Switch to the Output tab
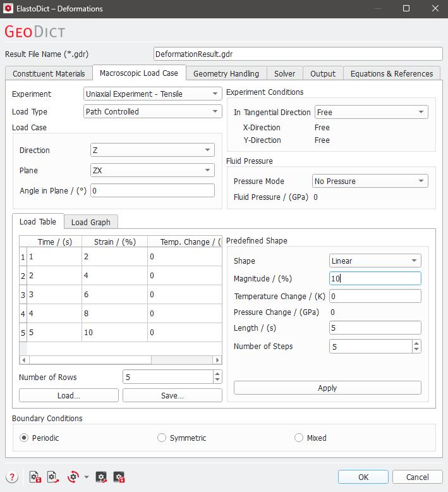 pyautogui.click(x=323, y=73)
